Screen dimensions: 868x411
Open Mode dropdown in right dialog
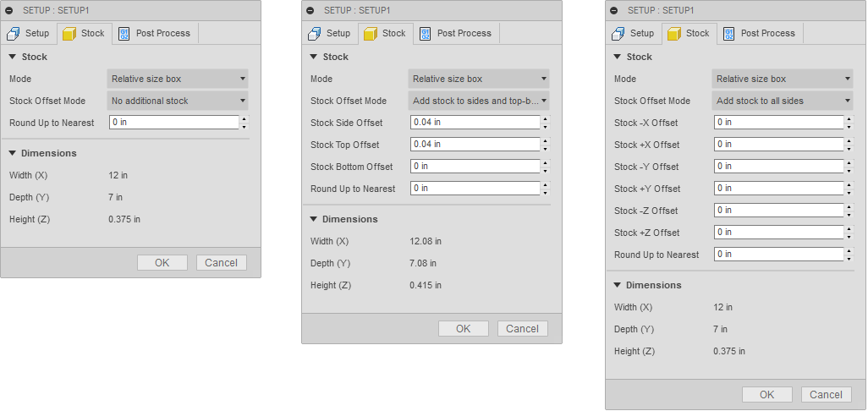(783, 79)
